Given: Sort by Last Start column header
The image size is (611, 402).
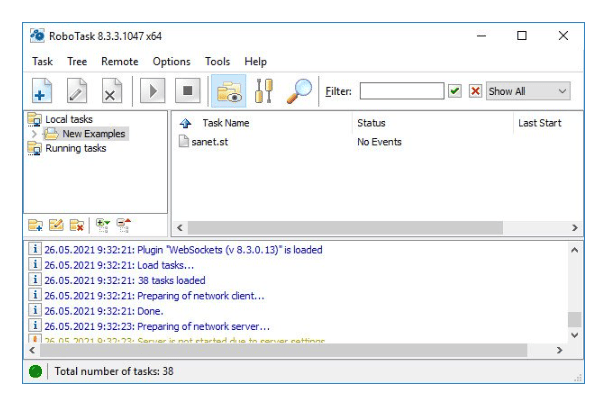Looking at the screenshot, I should (540, 123).
